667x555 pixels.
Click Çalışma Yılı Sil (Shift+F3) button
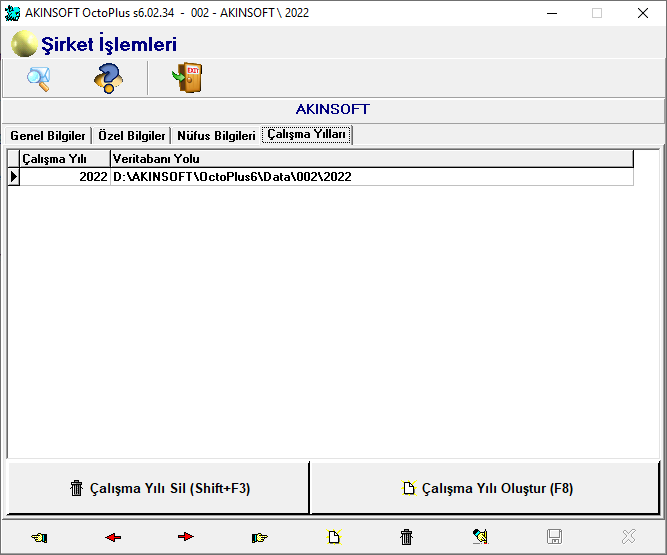click(x=159, y=488)
